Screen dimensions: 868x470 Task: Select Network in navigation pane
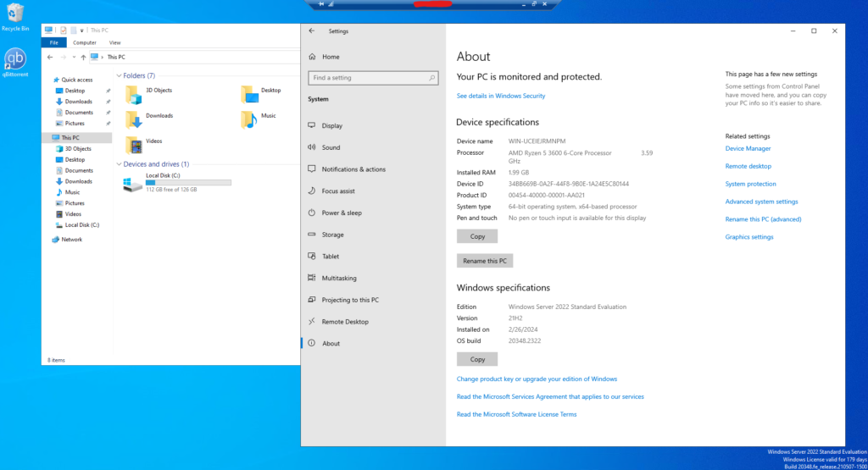point(71,240)
